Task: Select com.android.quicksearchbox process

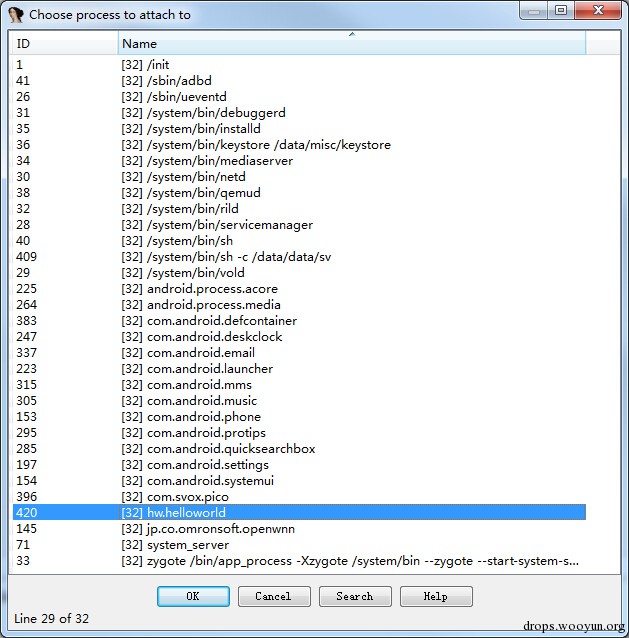Action: [x=299, y=449]
